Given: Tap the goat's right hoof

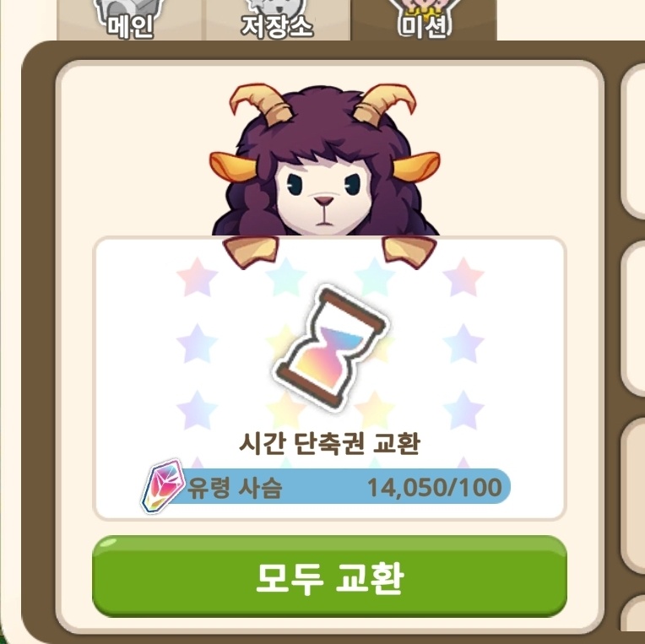Looking at the screenshot, I should [x=409, y=252].
